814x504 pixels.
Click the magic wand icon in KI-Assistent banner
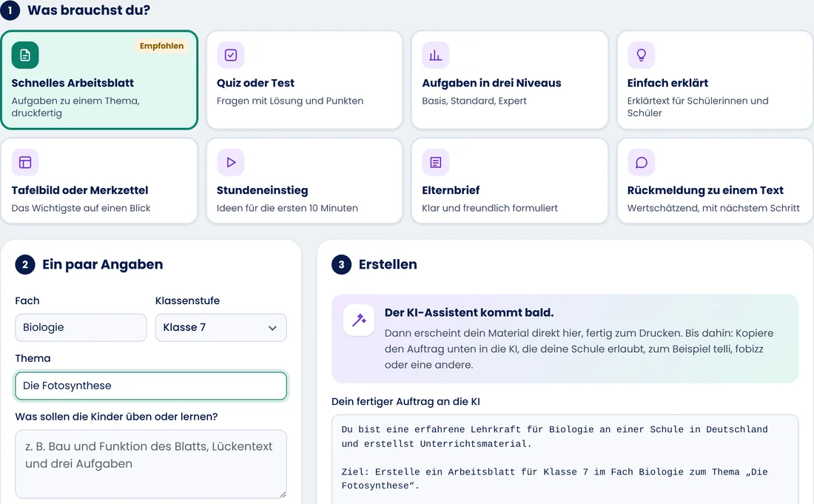coord(359,320)
